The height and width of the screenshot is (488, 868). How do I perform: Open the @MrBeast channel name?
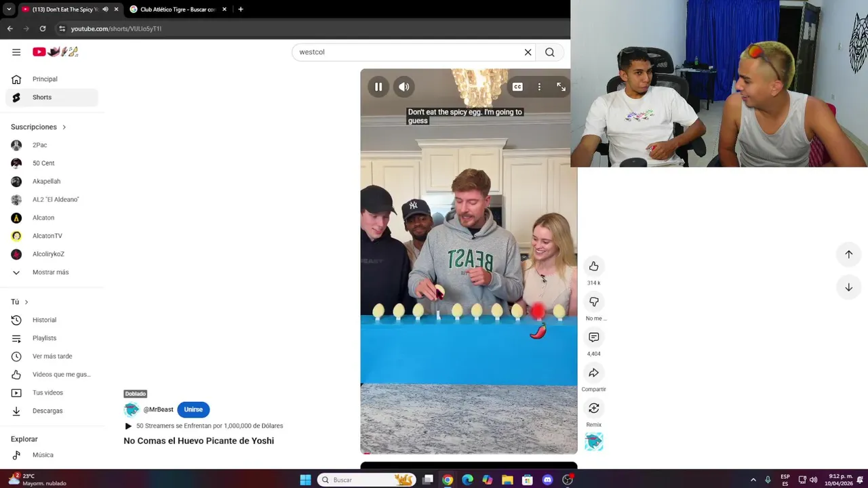pos(158,409)
